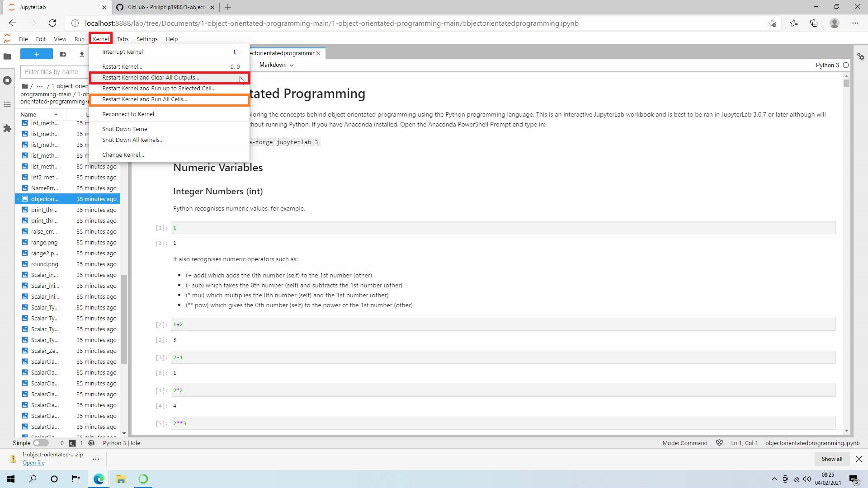Open Task View on the taskbar
Screen dimensions: 868x488
click(x=76, y=479)
